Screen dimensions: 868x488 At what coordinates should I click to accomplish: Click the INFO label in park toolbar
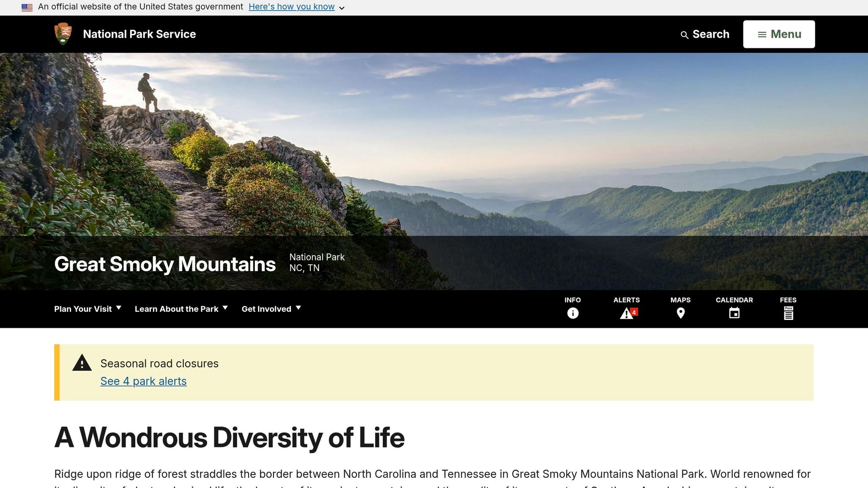point(573,300)
